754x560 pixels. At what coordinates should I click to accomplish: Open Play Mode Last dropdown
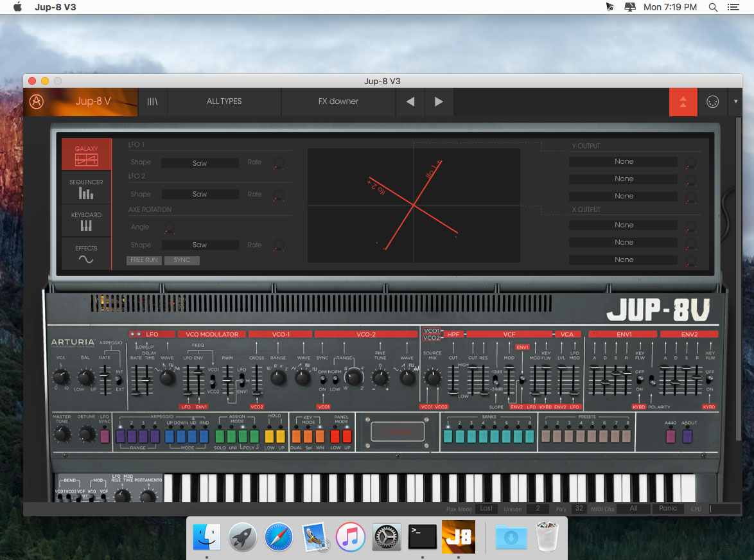[486, 509]
